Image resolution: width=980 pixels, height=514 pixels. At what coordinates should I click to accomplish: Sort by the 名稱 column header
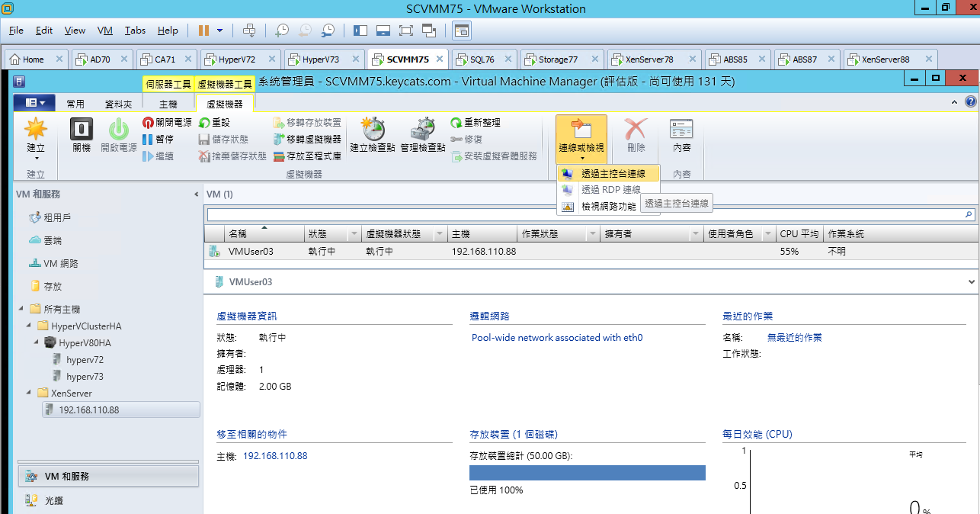coord(264,234)
